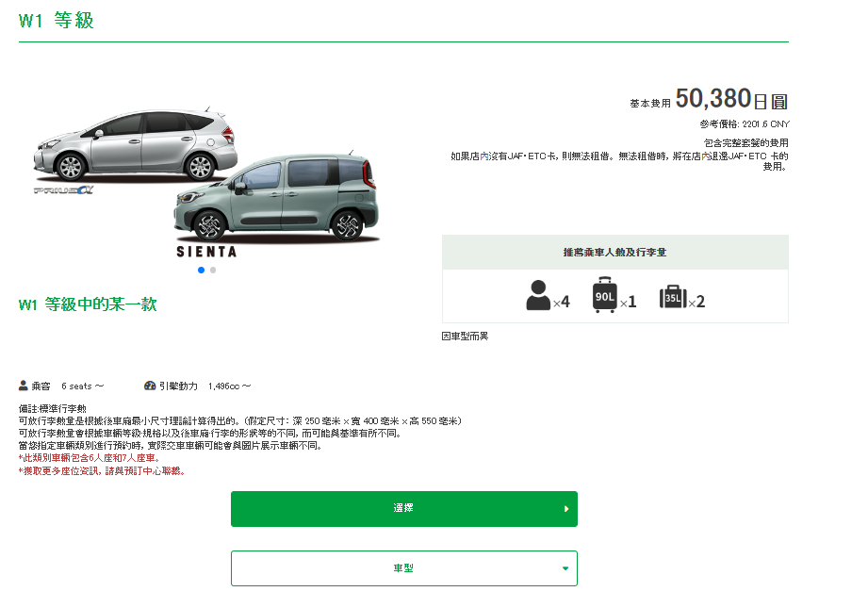Click the W1 等級中的某一款 subtitle

pos(88,304)
